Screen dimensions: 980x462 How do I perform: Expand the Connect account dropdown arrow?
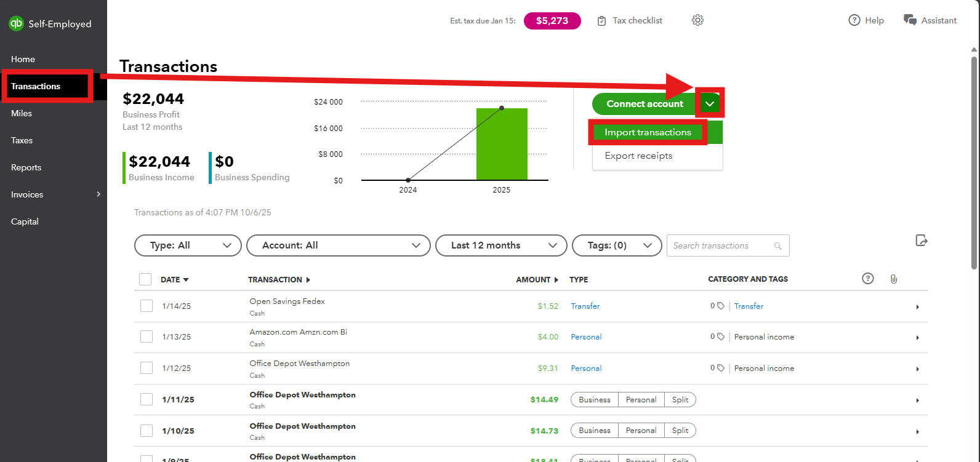point(710,104)
